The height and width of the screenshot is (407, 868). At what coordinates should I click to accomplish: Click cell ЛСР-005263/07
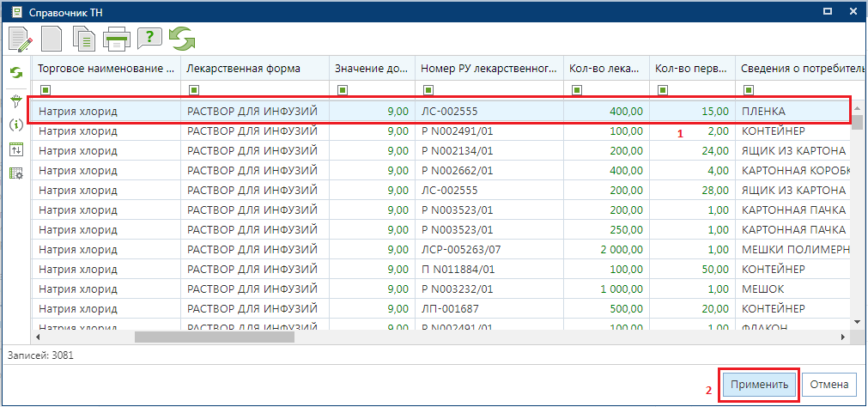[x=489, y=249]
